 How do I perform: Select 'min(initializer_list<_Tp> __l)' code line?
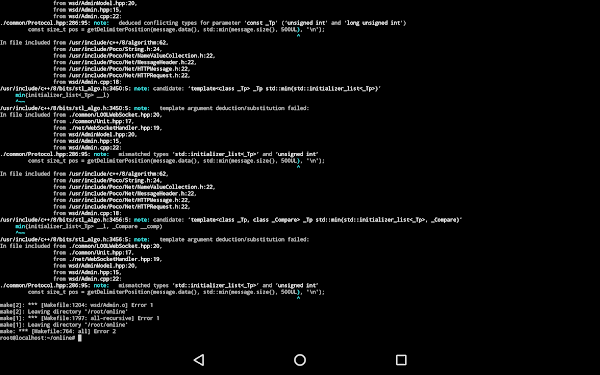pos(62,95)
